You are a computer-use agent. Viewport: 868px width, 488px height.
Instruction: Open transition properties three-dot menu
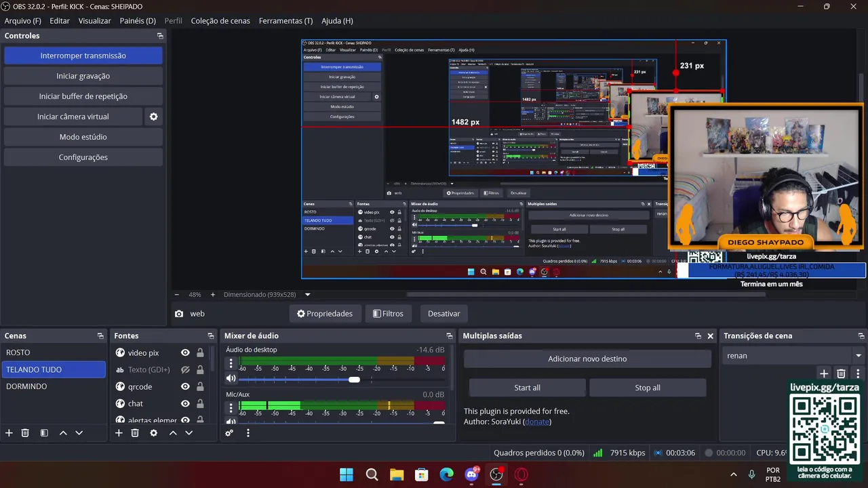coord(858,373)
